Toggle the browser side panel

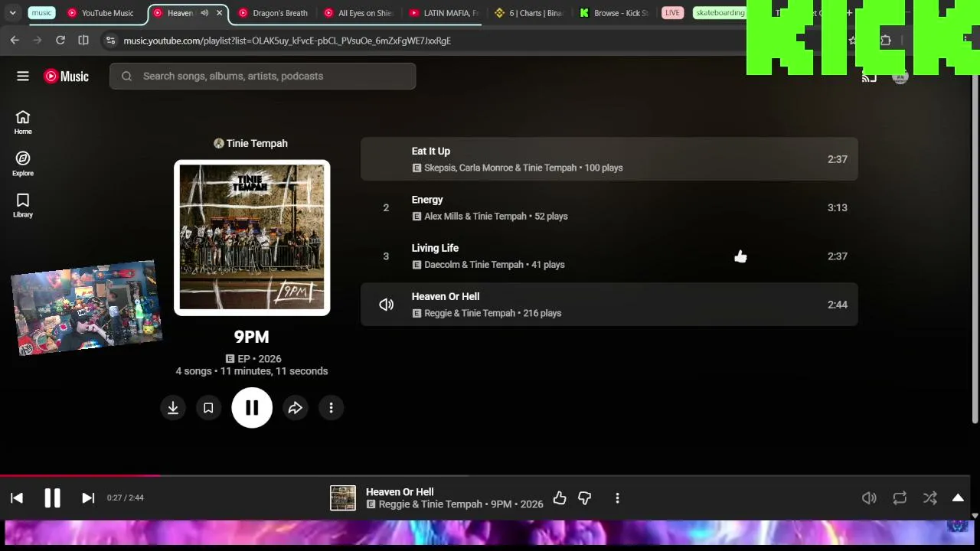[x=83, y=41]
